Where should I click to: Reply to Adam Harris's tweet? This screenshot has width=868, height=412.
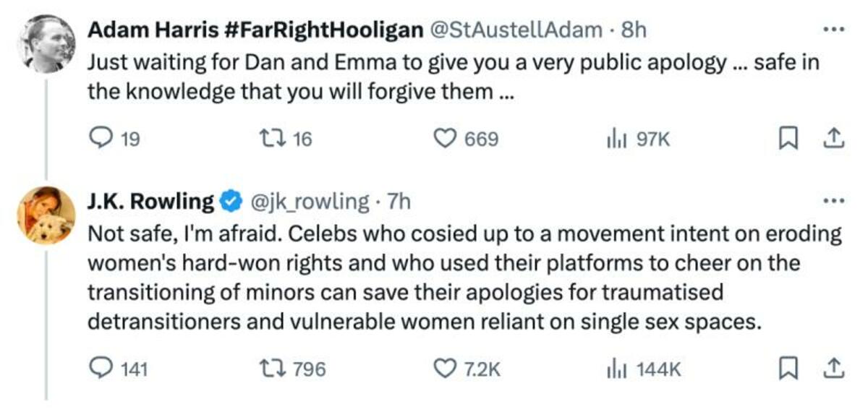coord(98,137)
